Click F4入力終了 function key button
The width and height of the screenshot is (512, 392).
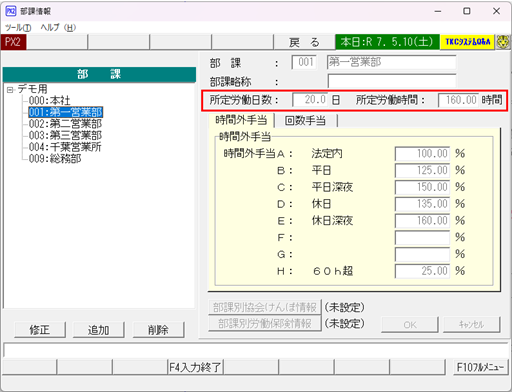pos(195,367)
